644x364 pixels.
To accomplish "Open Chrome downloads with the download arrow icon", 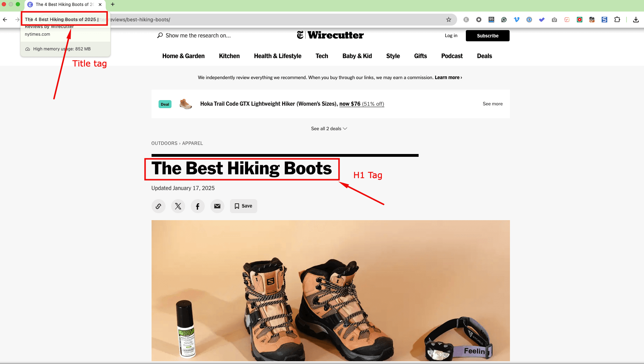I will (x=636, y=20).
